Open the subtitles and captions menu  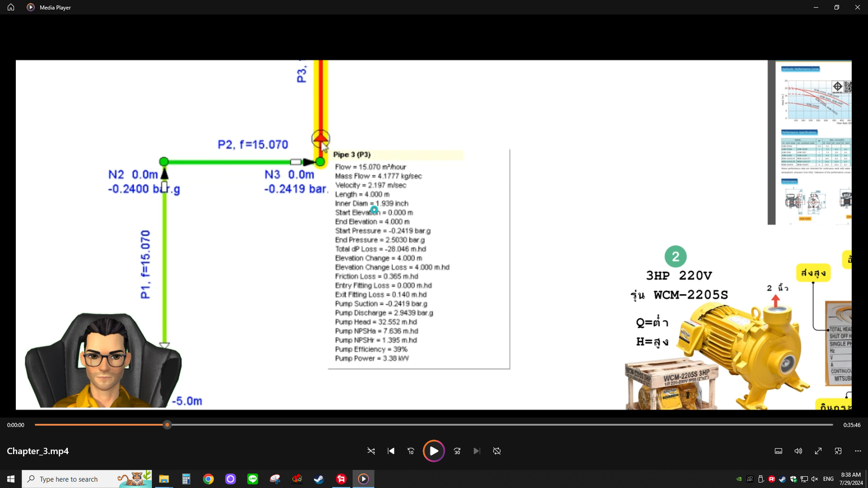[778, 451]
